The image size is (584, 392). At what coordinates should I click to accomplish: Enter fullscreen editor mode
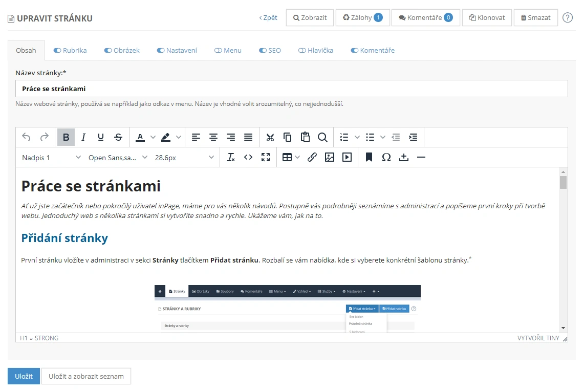pyautogui.click(x=266, y=158)
